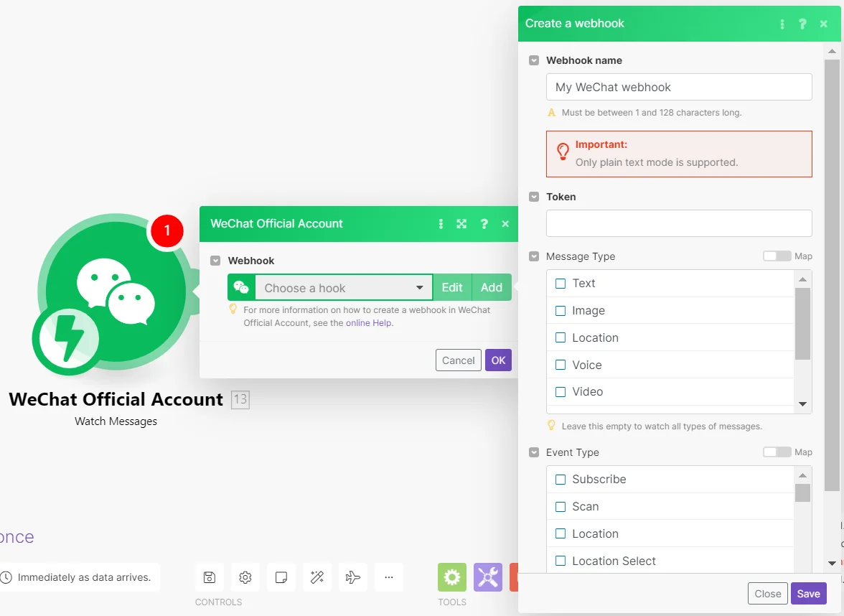Image resolution: width=844 pixels, height=616 pixels.
Task: Collapse the Webhook name section
Action: 534,60
